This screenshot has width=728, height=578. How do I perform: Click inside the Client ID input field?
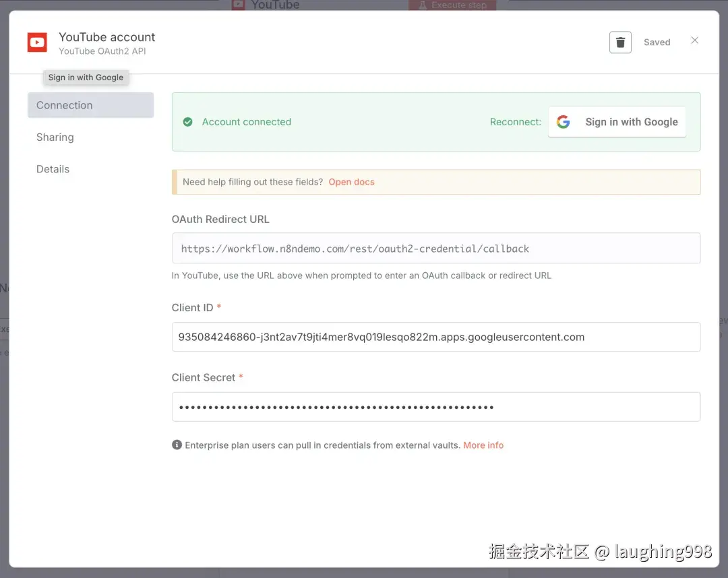tap(436, 337)
